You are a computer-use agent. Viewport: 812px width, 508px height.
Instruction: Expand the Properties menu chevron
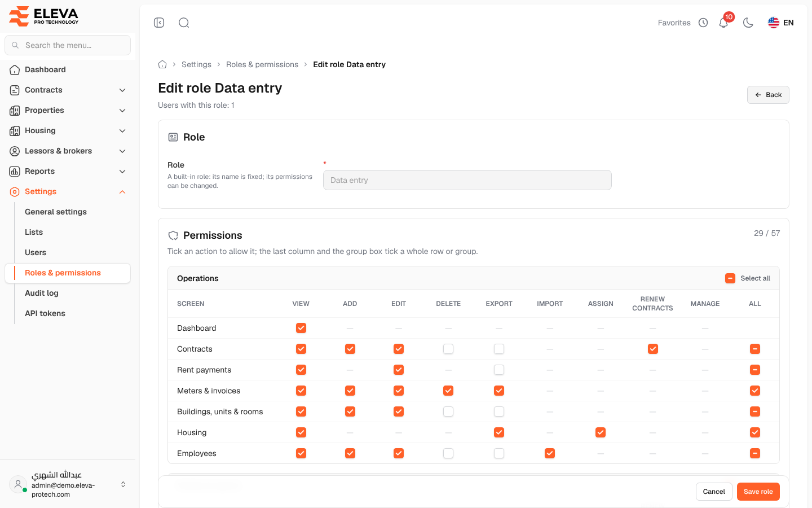coord(122,110)
